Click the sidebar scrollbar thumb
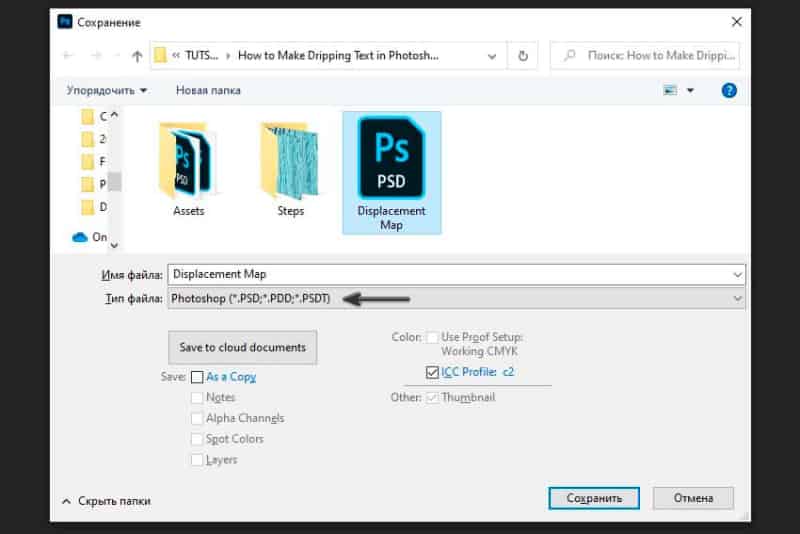 pyautogui.click(x=114, y=182)
